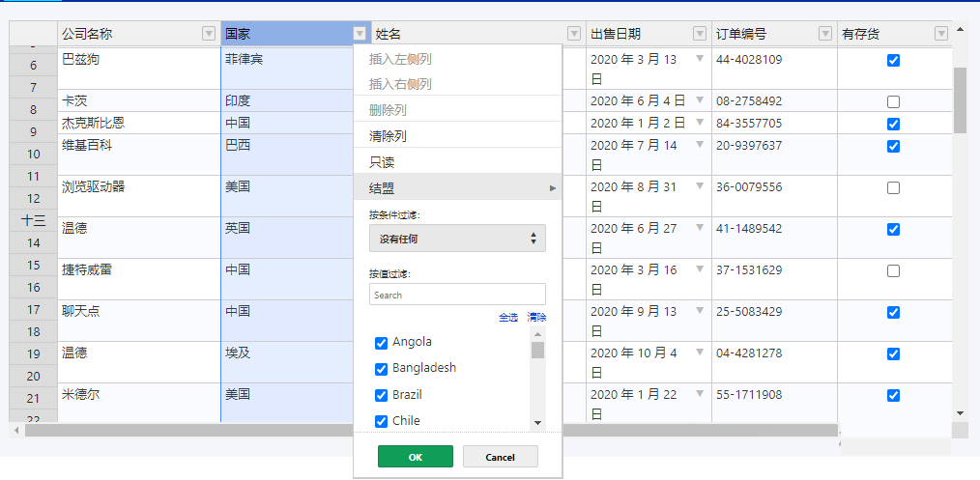The width and height of the screenshot is (980, 480).
Task: Open filter menu icon in 公司名称 header
Action: pyautogui.click(x=208, y=34)
